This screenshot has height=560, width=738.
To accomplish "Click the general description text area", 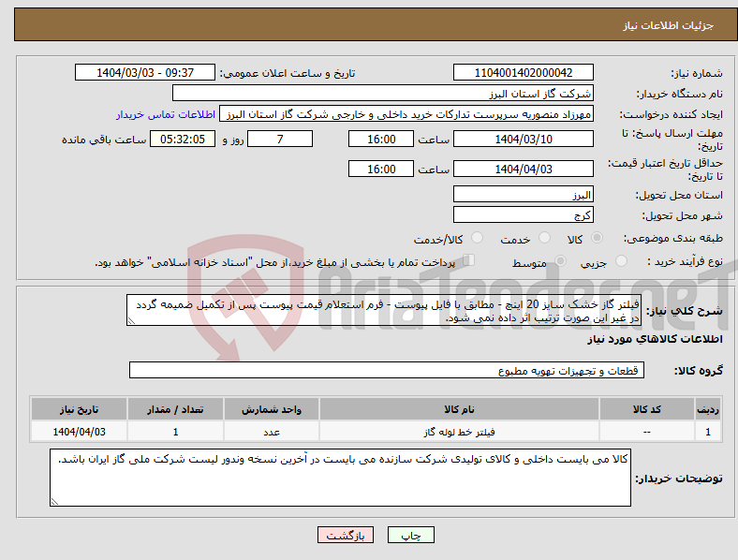I will (384, 310).
